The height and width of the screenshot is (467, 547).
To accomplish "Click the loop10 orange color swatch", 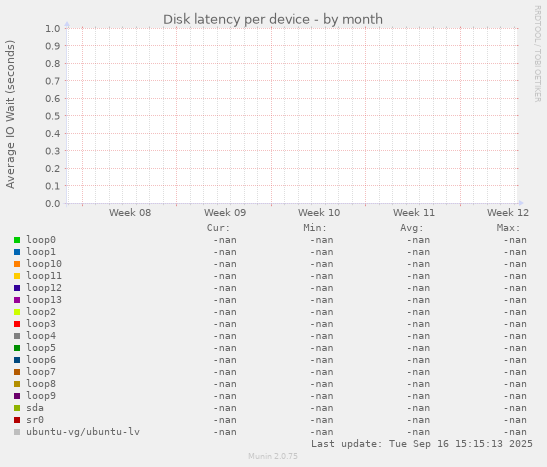I will [x=17, y=264].
